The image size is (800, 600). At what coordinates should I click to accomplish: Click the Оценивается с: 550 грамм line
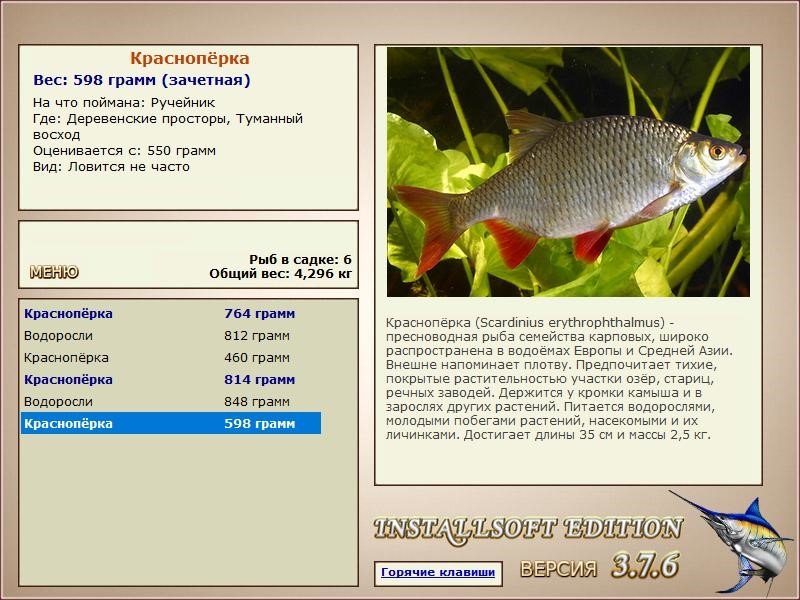(124, 151)
